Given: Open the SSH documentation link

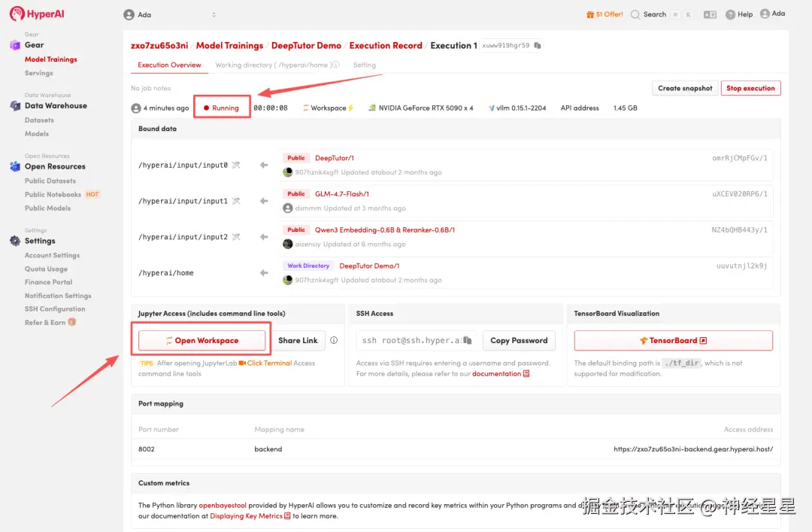Looking at the screenshot, I should tap(500, 373).
